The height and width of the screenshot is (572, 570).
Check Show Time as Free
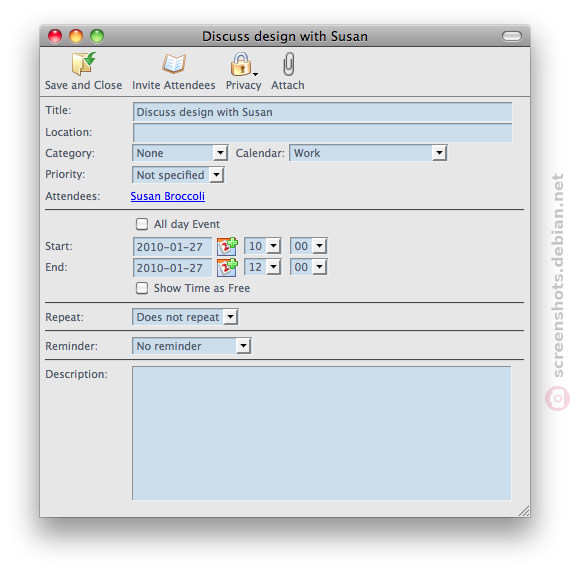(x=142, y=288)
